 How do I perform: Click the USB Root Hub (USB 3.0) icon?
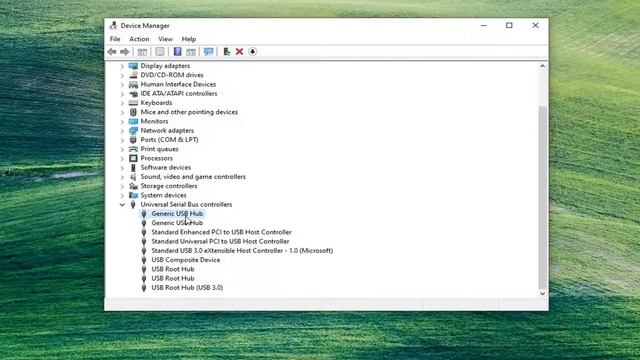(144, 288)
